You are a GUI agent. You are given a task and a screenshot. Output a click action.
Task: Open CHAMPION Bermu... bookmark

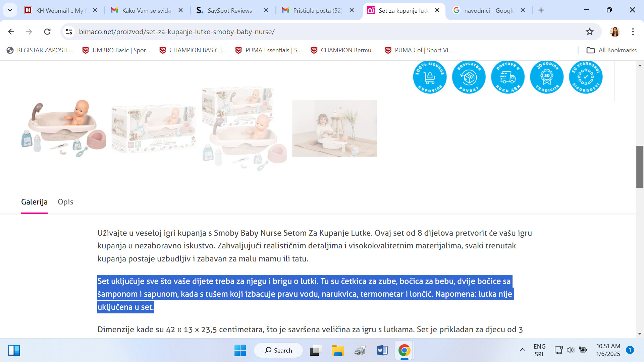click(343, 50)
